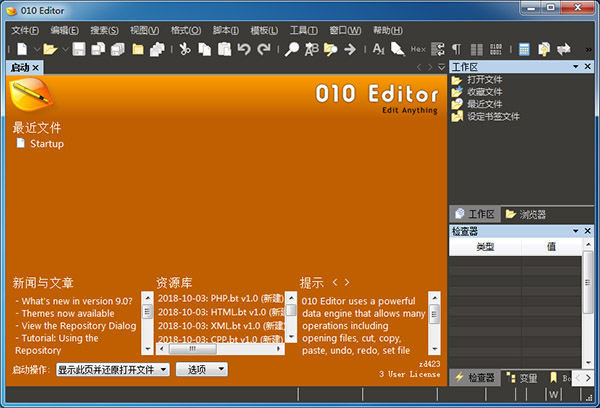The height and width of the screenshot is (408, 600).
Task: Click the 资源库 horizontal scrollbar thumb
Action: point(193,349)
